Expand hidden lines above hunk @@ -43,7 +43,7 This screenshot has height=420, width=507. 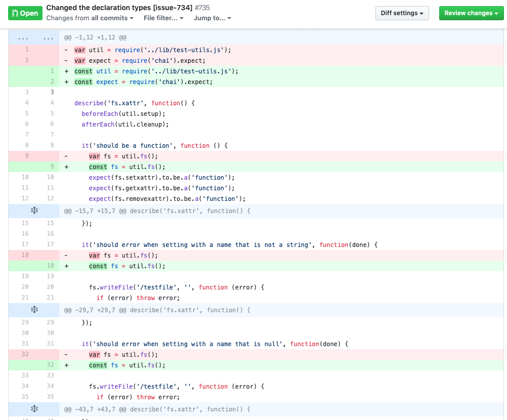[34, 409]
